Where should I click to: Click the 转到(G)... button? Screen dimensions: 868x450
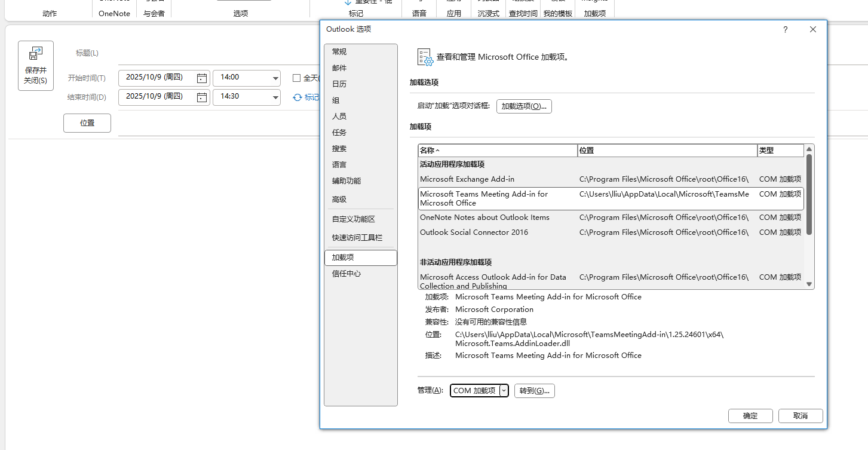[534, 391]
